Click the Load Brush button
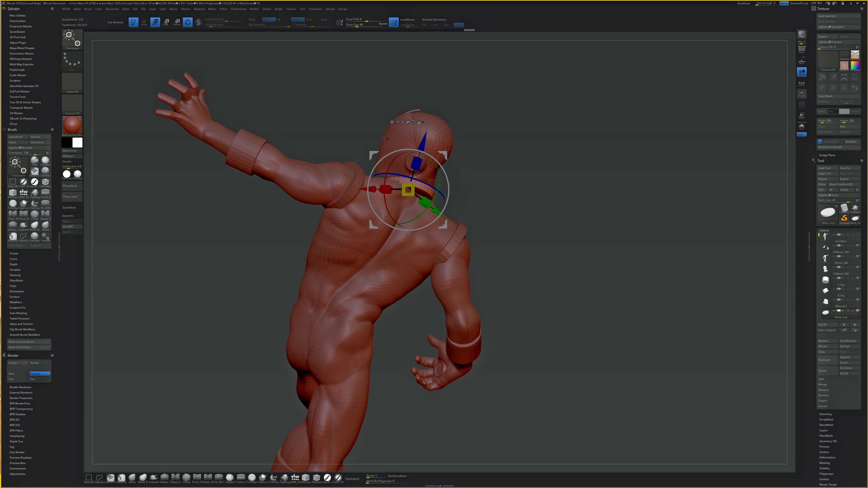The image size is (868, 488). 18,137
